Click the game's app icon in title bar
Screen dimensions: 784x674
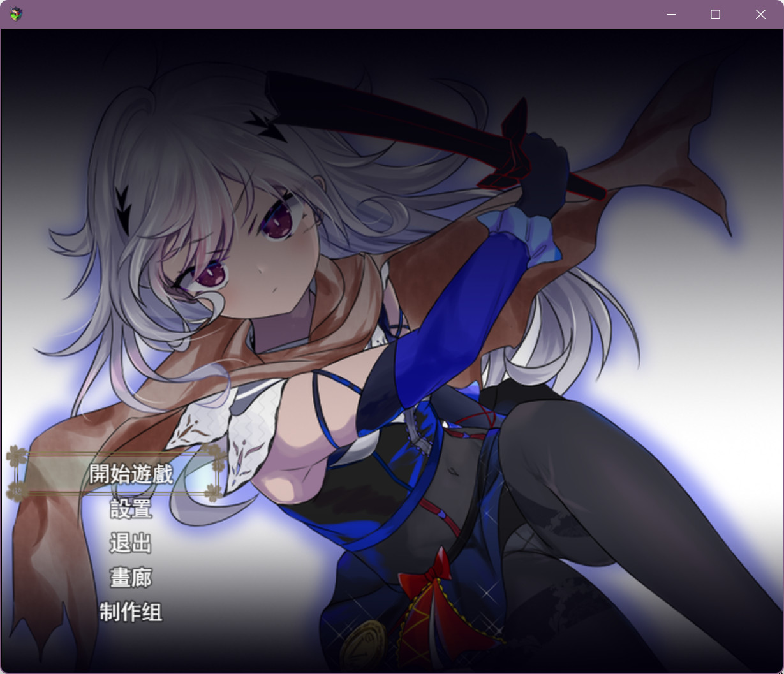17,14
